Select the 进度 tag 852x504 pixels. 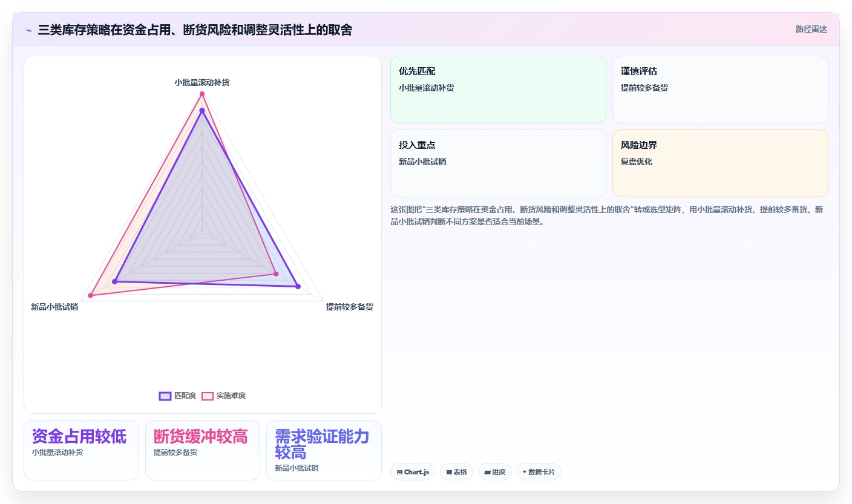pyautogui.click(x=495, y=472)
